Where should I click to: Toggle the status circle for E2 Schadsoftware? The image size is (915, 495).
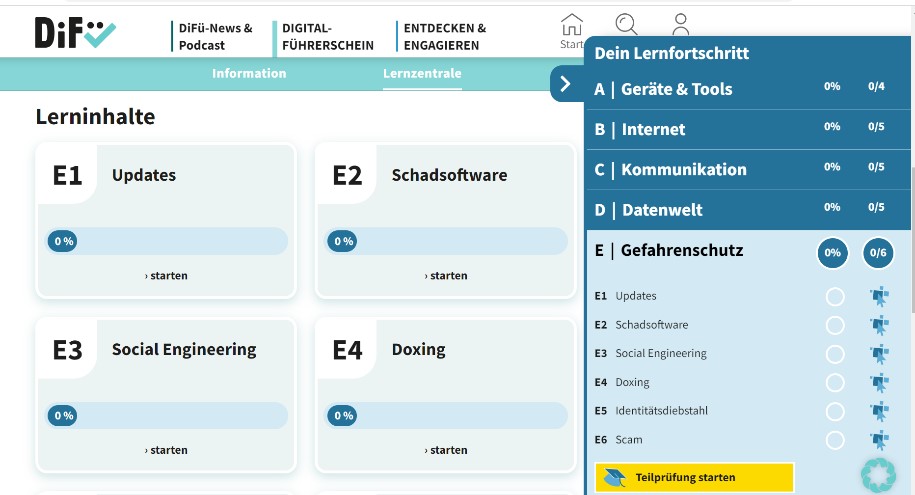[x=835, y=325]
